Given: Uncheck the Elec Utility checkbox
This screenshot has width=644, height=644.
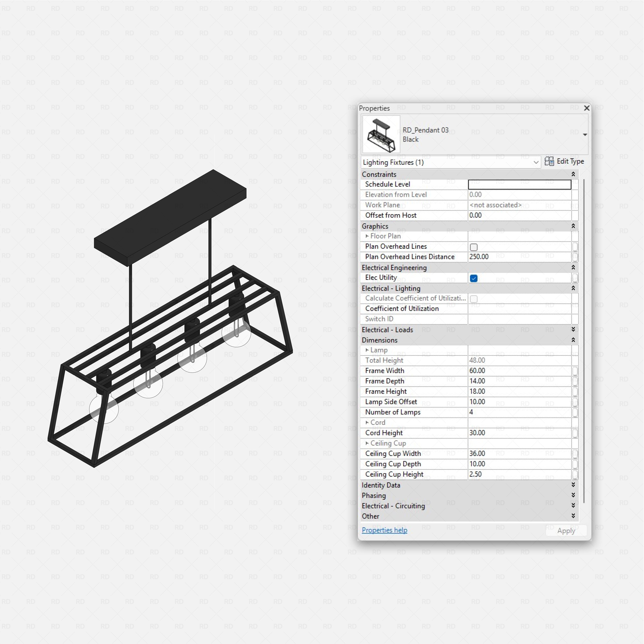Looking at the screenshot, I should 474,278.
